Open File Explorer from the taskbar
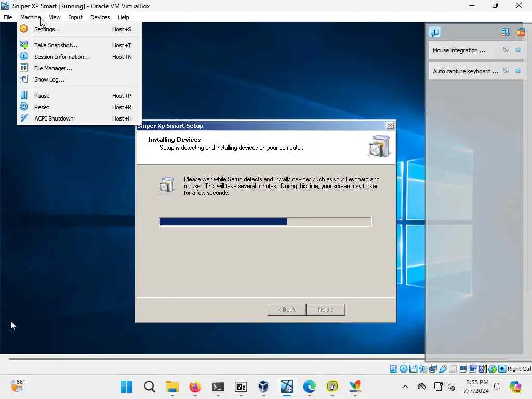The height and width of the screenshot is (399, 532). point(172,387)
